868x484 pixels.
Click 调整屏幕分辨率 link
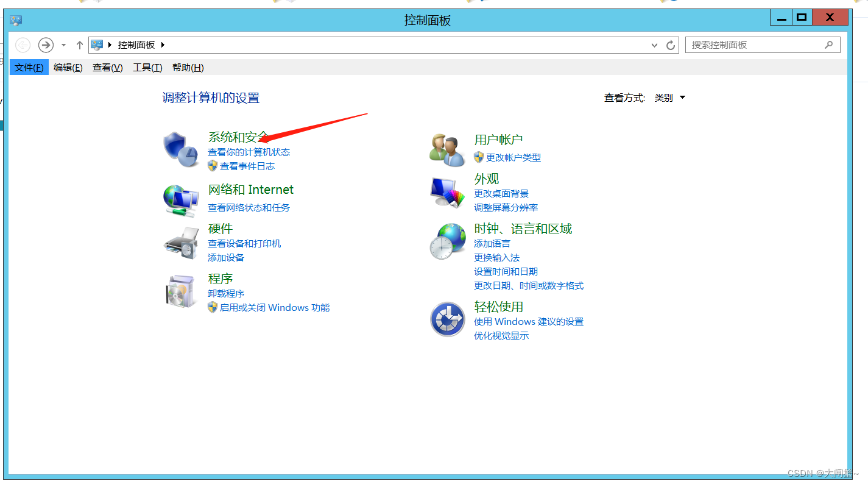pos(506,208)
